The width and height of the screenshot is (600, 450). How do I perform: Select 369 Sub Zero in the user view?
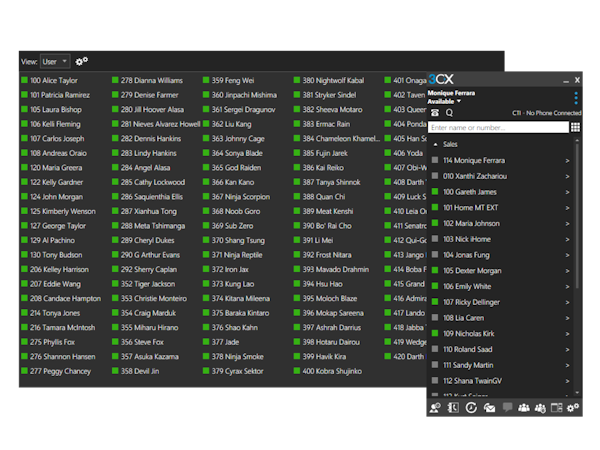228,226
